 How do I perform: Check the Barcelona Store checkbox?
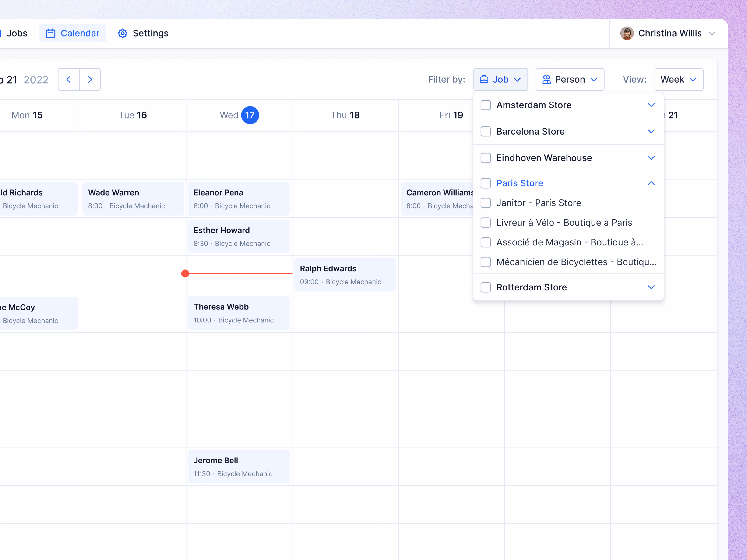[486, 131]
